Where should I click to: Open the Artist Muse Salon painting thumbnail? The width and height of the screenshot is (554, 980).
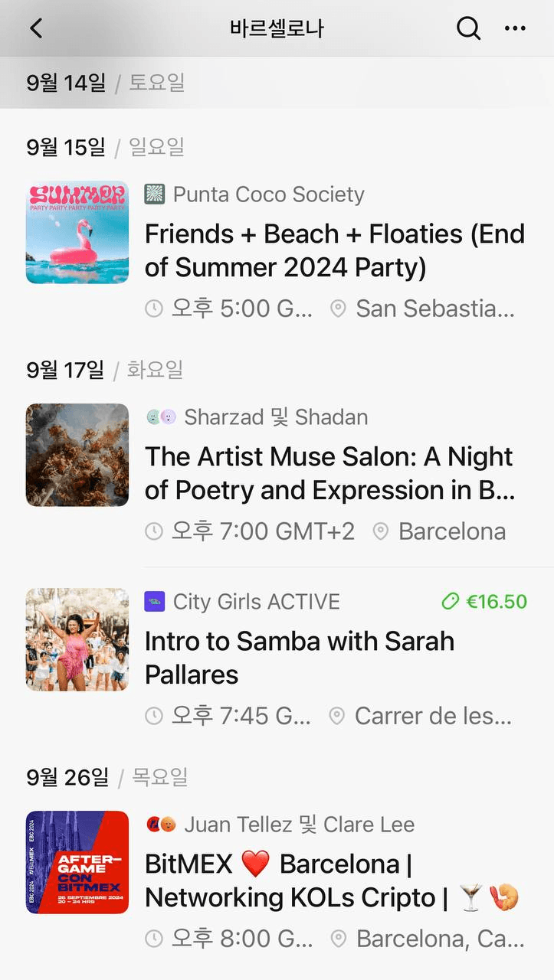pos(77,455)
